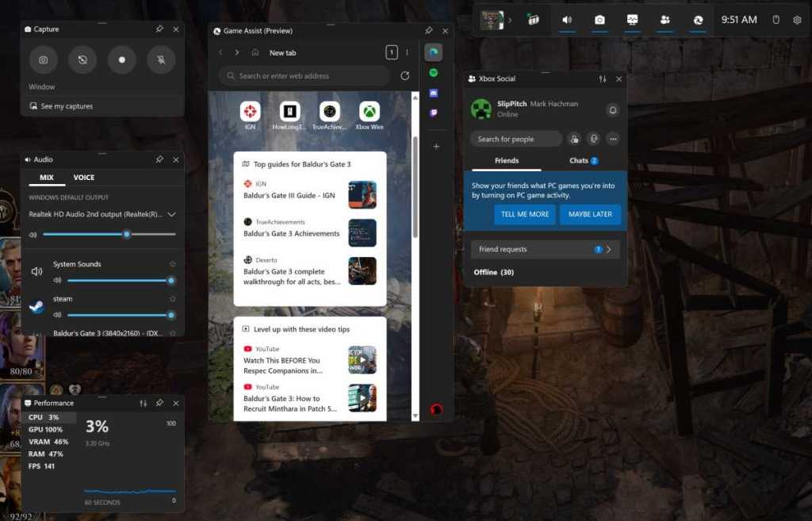Screen dimensions: 812x521
Task: Click the Tell Me More button
Action: 524,214
